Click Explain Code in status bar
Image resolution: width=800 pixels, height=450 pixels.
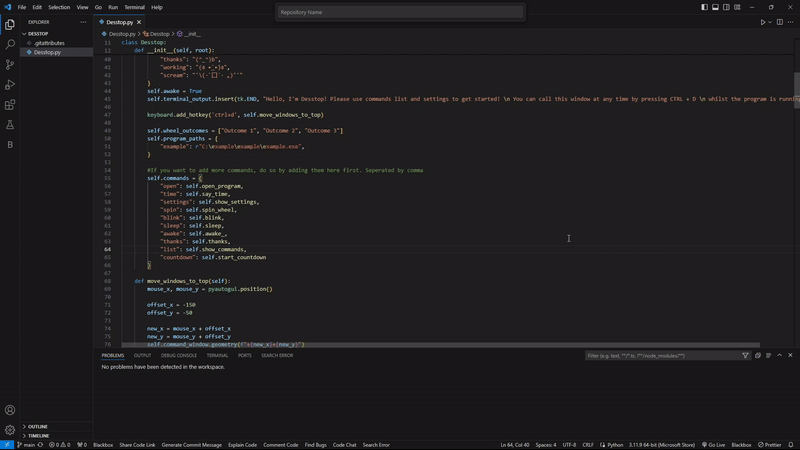(242, 445)
